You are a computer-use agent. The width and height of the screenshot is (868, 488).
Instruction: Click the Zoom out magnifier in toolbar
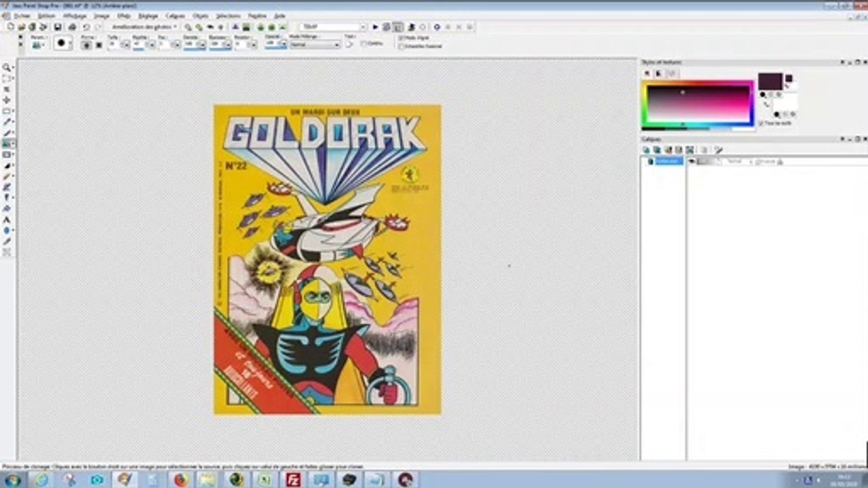tap(189, 26)
